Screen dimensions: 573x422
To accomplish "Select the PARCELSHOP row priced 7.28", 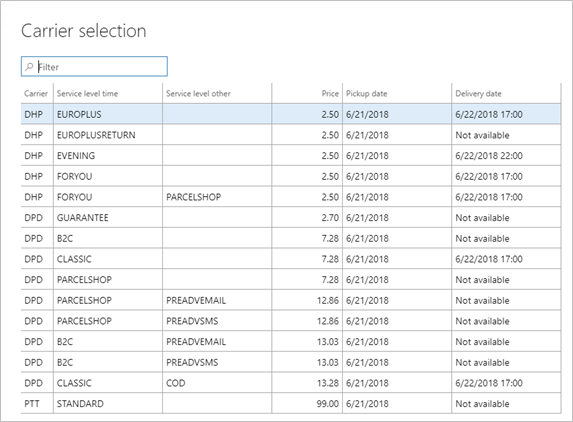I will pos(291,280).
